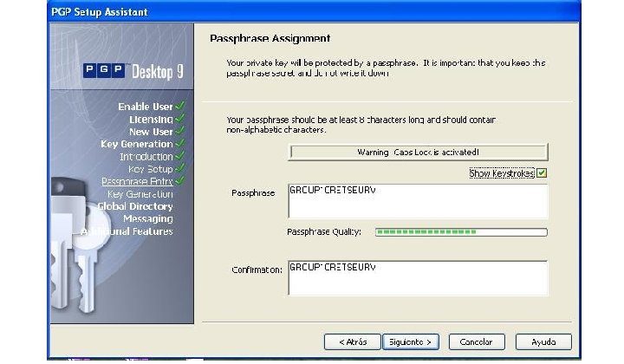Click the green checkmark beside New User
The height and width of the screenshot is (364, 624).
[x=180, y=131]
